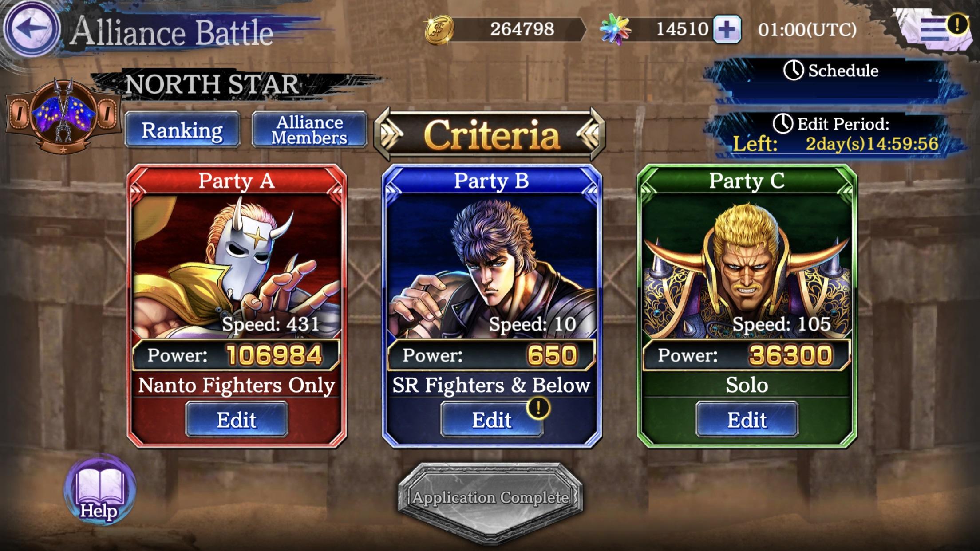Select the Party A masked fighter portrait

(237, 266)
